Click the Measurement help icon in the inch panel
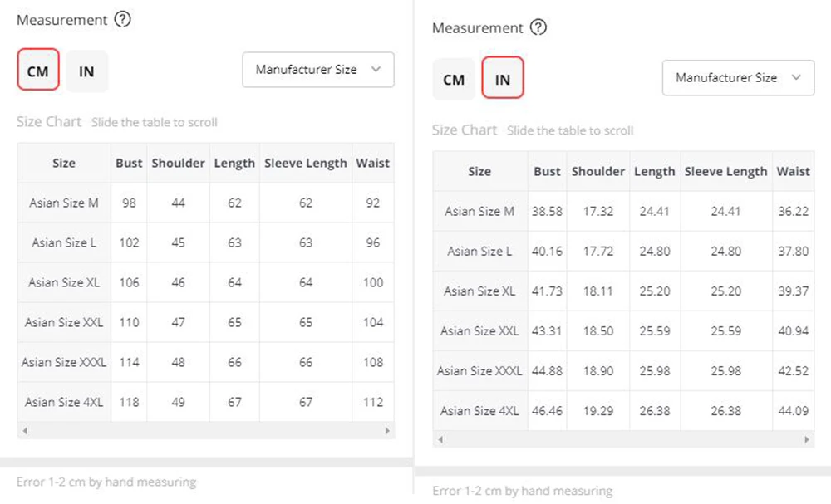 [x=538, y=27]
